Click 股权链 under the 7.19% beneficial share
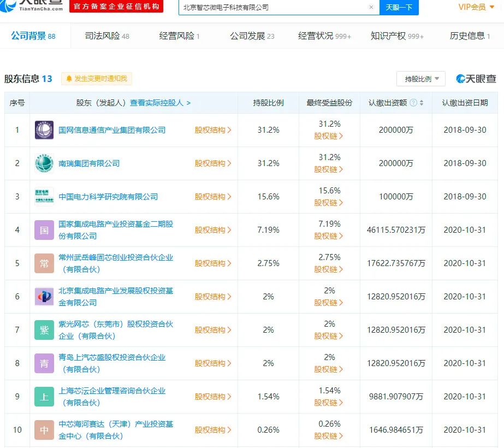This screenshot has height=448, width=504. click(x=329, y=236)
